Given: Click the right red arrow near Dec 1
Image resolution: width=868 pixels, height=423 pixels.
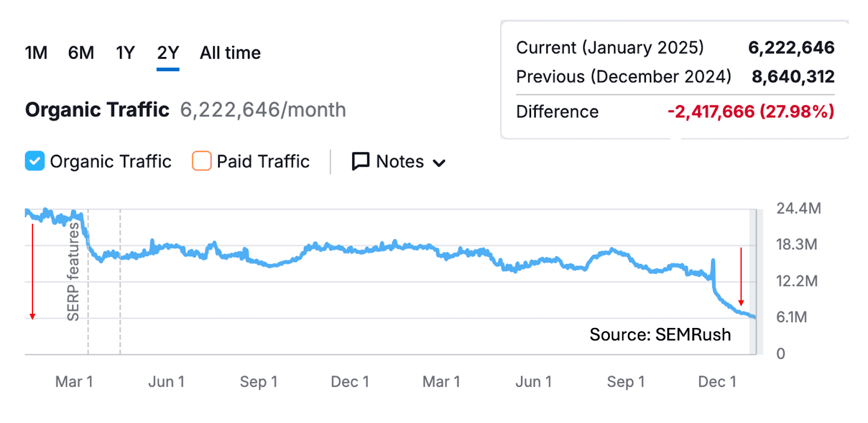Looking at the screenshot, I should tap(741, 277).
